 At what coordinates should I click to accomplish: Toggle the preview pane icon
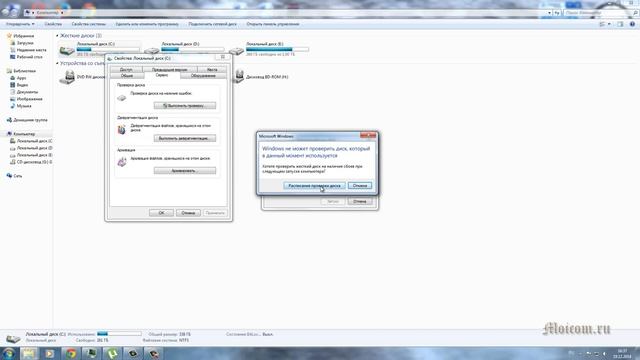click(x=620, y=24)
